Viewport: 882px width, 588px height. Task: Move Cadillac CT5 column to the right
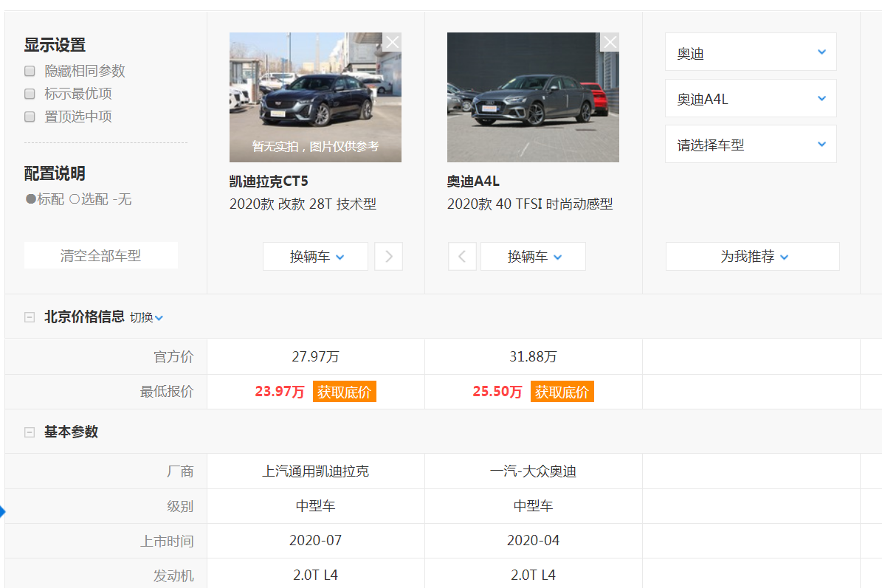(389, 256)
